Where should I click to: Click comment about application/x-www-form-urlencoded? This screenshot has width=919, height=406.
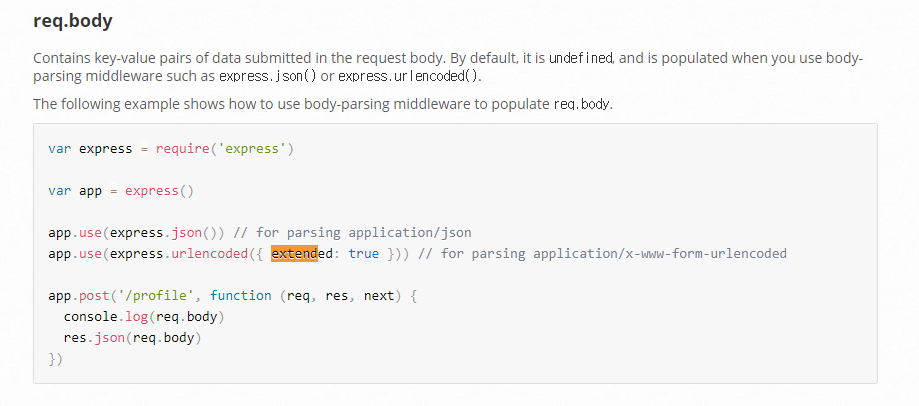(x=603, y=254)
